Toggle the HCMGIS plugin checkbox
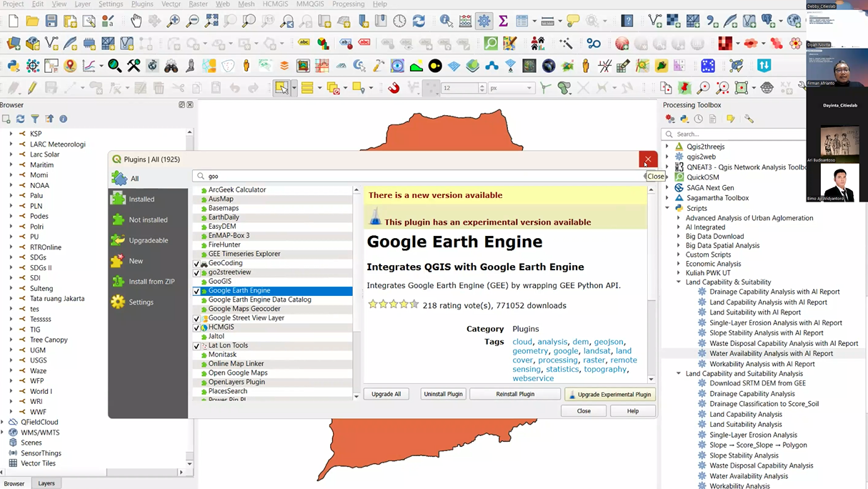The image size is (868, 489). [x=196, y=327]
